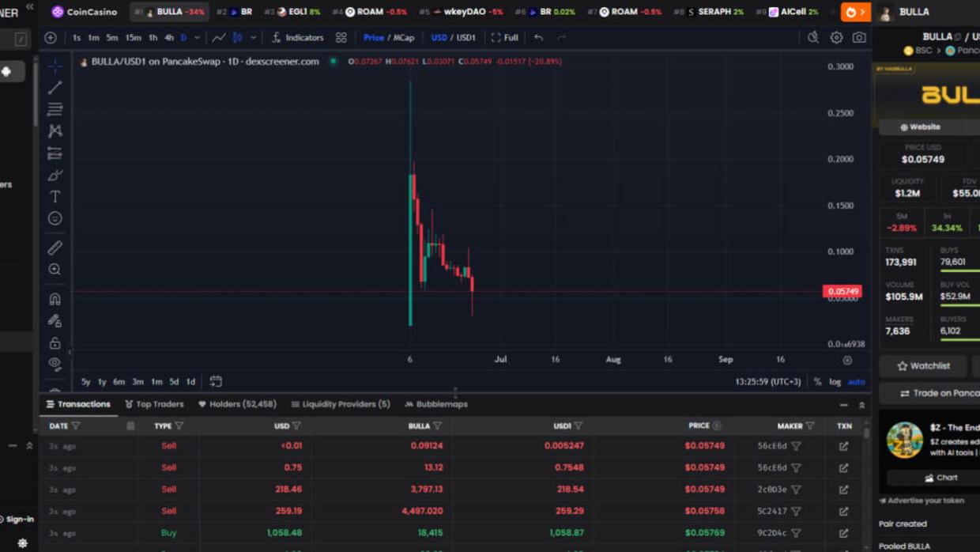Open the forecasting and measurement tools

[x=55, y=153]
